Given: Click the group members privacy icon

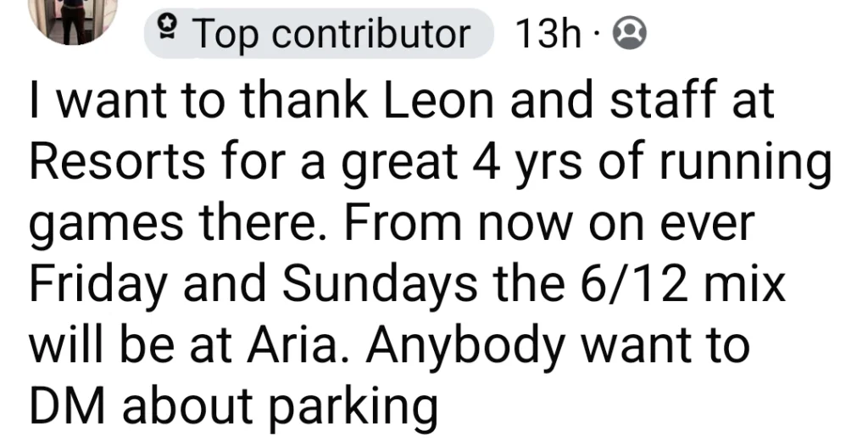Looking at the screenshot, I should pyautogui.click(x=630, y=33).
